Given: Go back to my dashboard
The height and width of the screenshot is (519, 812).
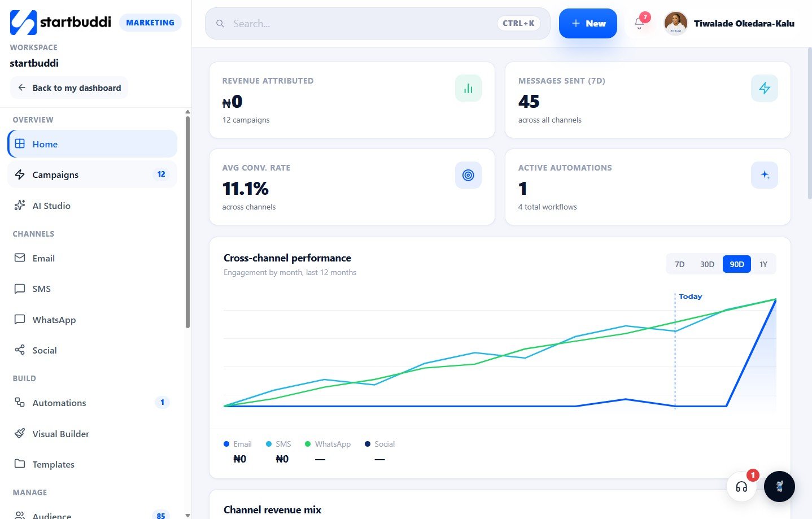Looking at the screenshot, I should (x=69, y=88).
